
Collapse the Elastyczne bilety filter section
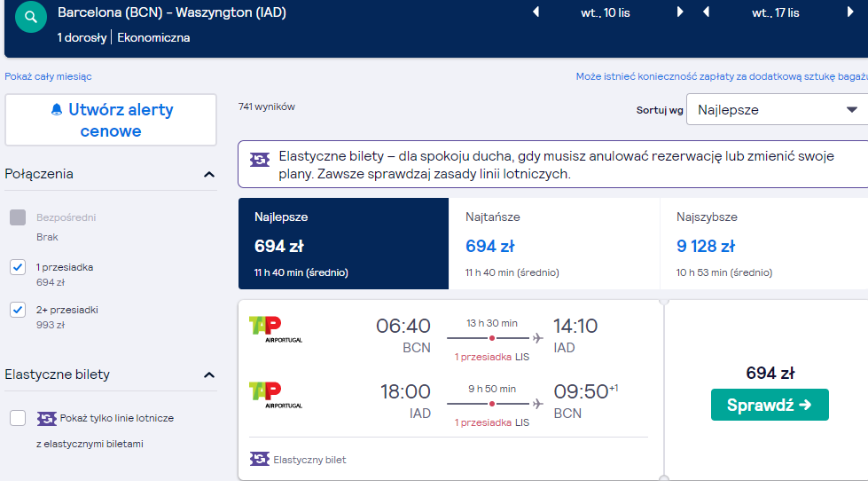coord(208,375)
